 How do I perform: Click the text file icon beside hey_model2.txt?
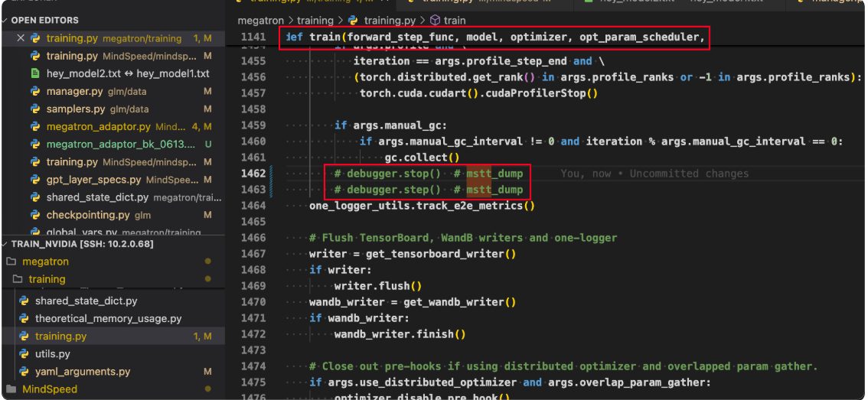(35, 73)
